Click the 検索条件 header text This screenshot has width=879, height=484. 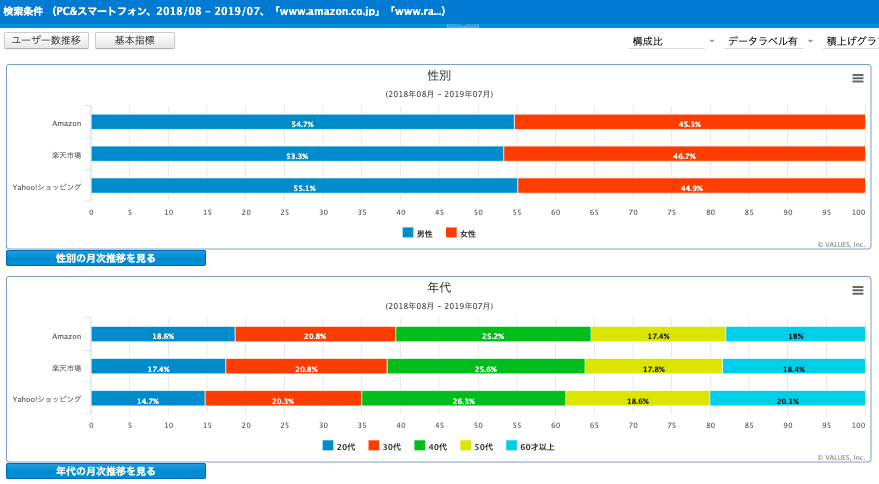(23, 11)
